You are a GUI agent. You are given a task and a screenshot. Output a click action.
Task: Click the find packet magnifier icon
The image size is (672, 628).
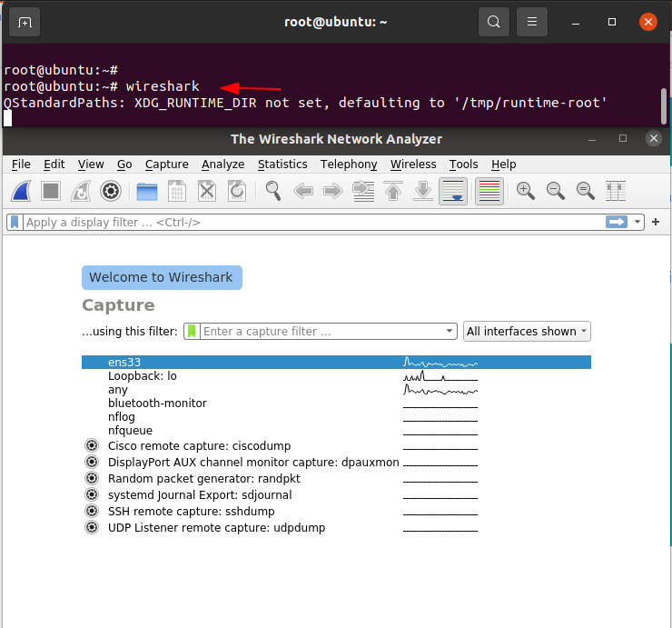coord(273,191)
